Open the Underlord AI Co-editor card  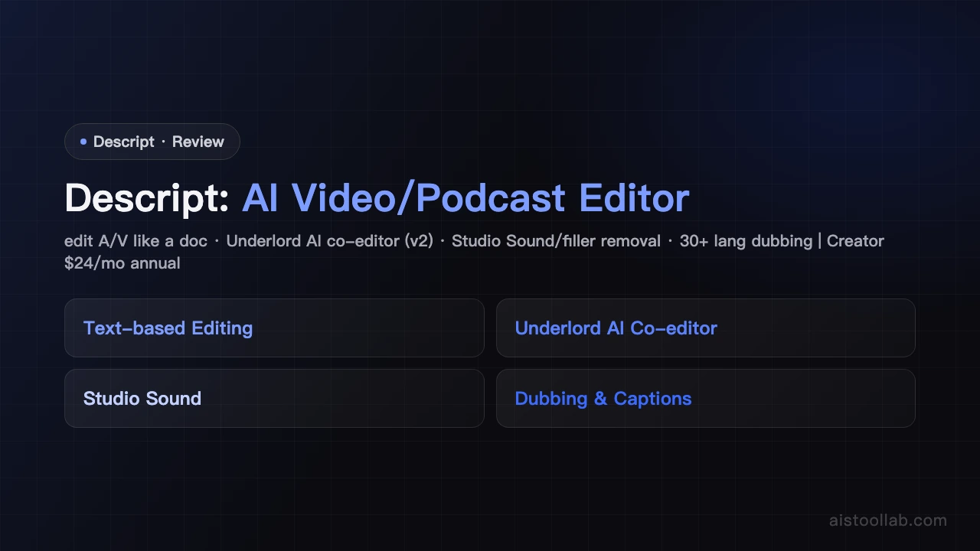tap(706, 328)
